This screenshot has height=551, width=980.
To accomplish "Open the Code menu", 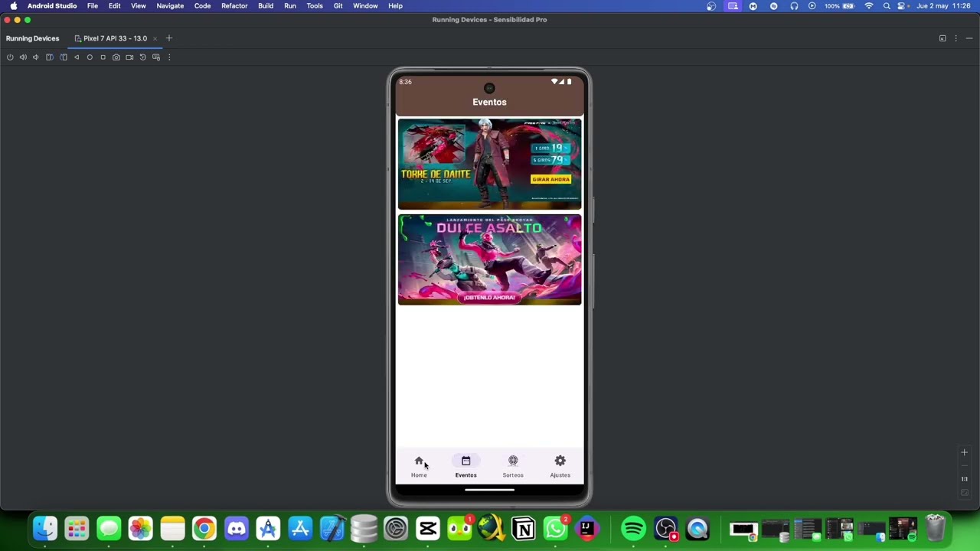I will [202, 6].
